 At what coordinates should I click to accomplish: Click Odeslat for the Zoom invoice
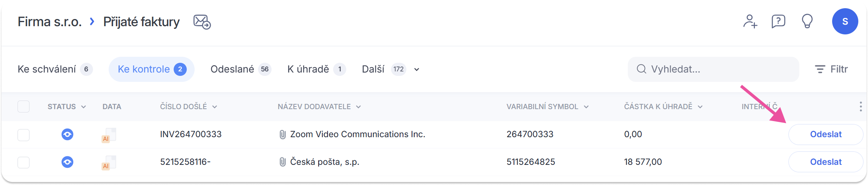pos(825,135)
